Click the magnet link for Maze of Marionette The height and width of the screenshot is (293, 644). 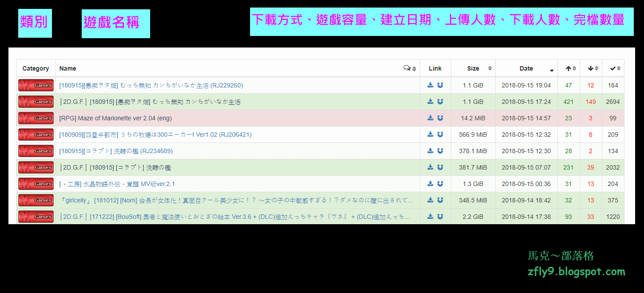(x=440, y=118)
